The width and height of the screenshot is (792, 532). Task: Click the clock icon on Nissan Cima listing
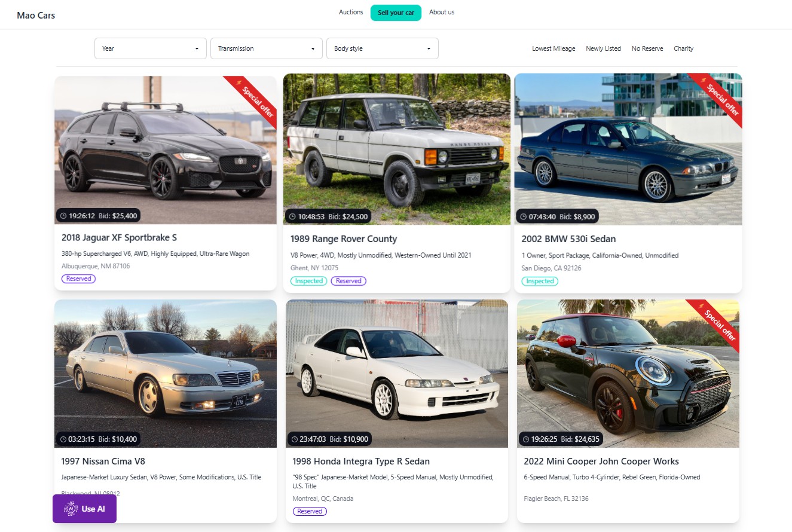coord(63,439)
